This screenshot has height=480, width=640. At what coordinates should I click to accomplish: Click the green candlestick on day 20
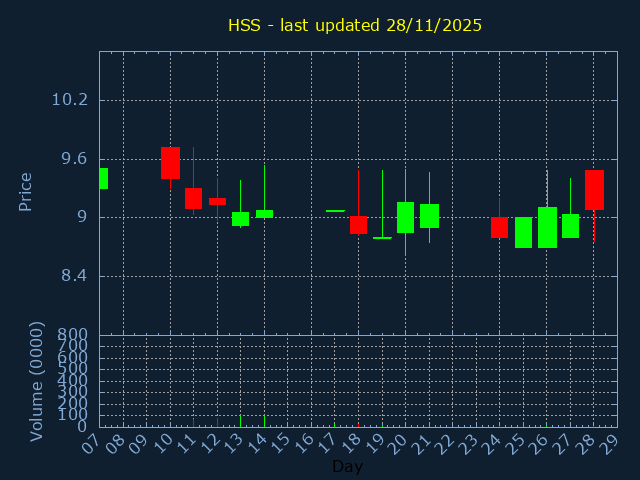pos(405,217)
